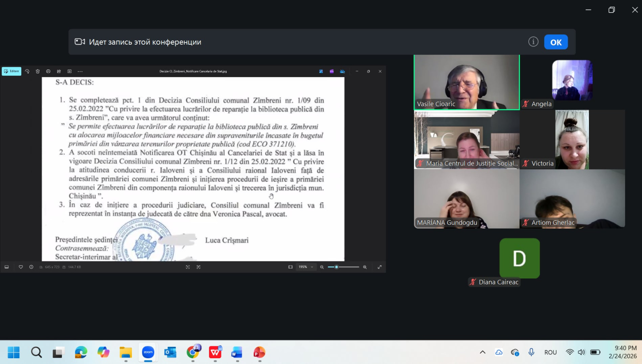Click the zoom out magnifier icon

322,267
